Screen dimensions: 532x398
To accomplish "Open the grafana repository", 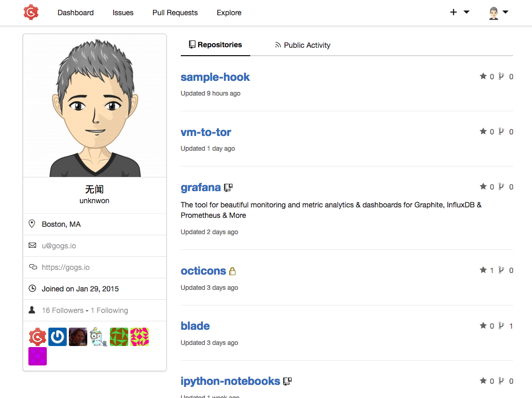I will click(x=200, y=187).
